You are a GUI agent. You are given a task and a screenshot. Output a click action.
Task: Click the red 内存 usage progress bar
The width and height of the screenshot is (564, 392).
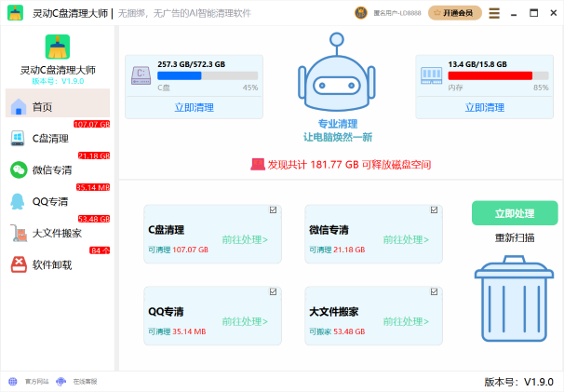click(x=498, y=75)
